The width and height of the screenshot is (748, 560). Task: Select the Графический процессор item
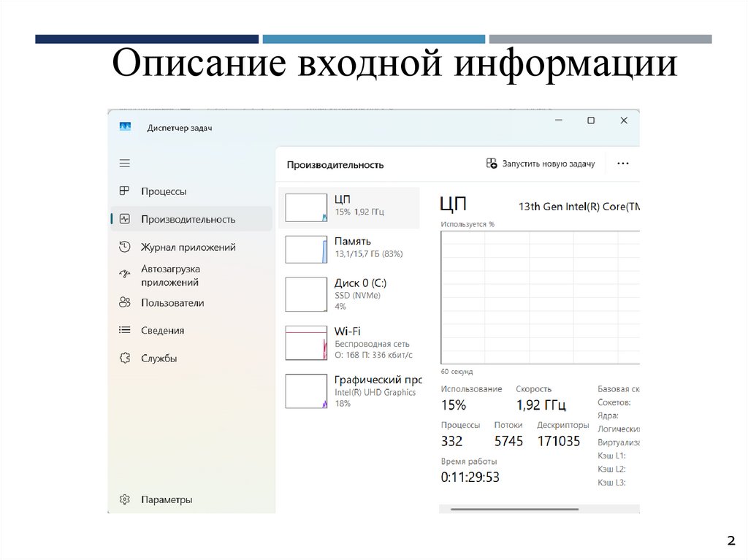point(349,391)
